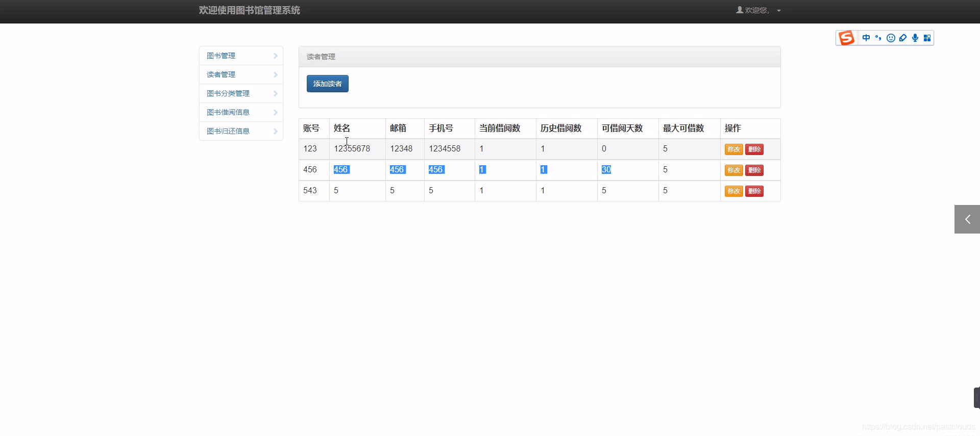Select 图书分类管理 menu entry
980x436 pixels.
(x=241, y=93)
